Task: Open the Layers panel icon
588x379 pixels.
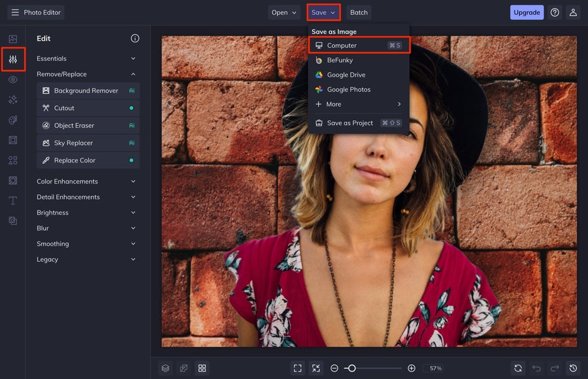Action: pyautogui.click(x=166, y=368)
